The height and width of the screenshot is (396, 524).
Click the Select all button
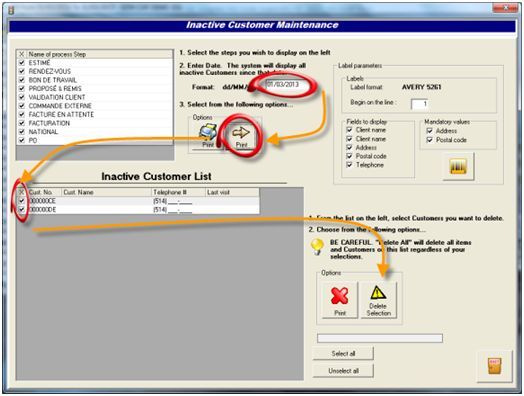pyautogui.click(x=343, y=354)
